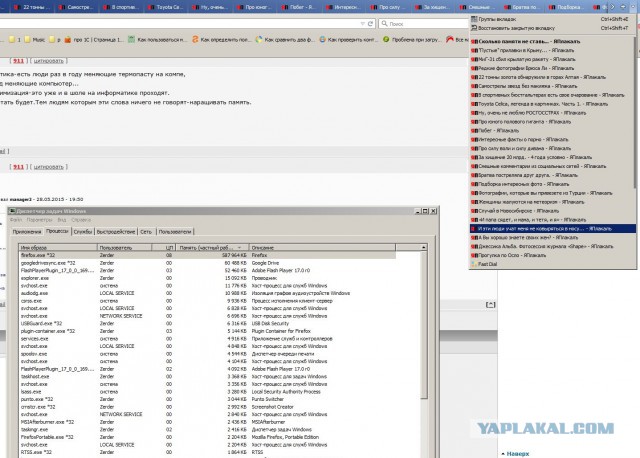Open the "Как пользоваться и..." bookmark
Image resolution: width=640 pixels, height=458 pixels.
tap(157, 40)
